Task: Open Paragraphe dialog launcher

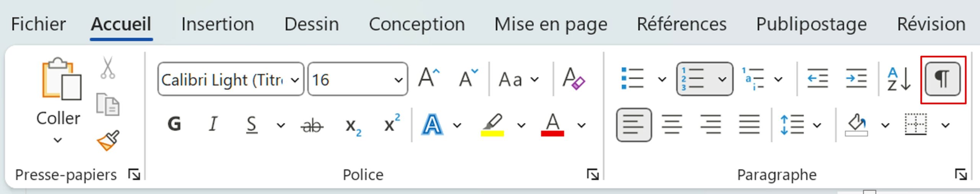Action: point(961,175)
